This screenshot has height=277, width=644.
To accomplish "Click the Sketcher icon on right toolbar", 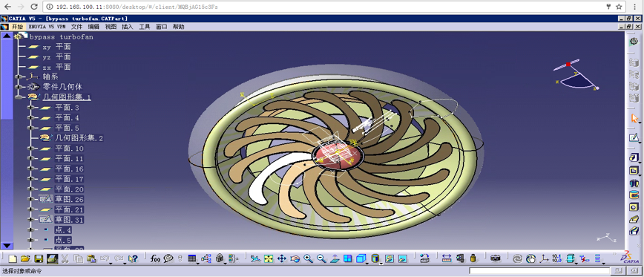I will pyautogui.click(x=634, y=137).
